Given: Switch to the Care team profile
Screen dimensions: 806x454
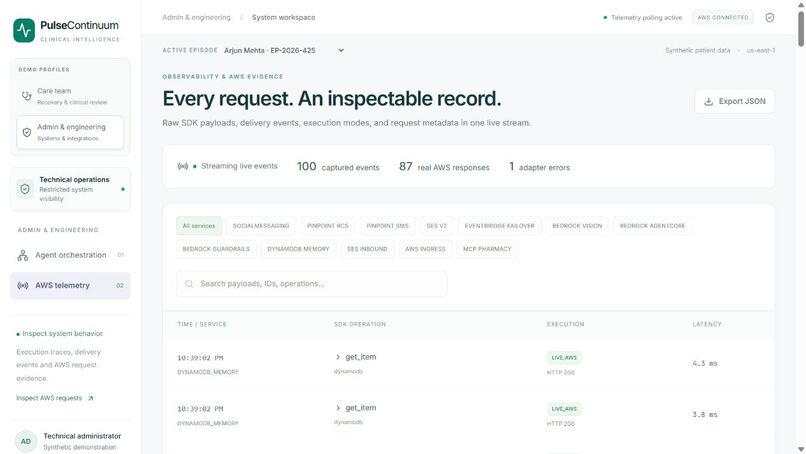Looking at the screenshot, I should pos(70,96).
